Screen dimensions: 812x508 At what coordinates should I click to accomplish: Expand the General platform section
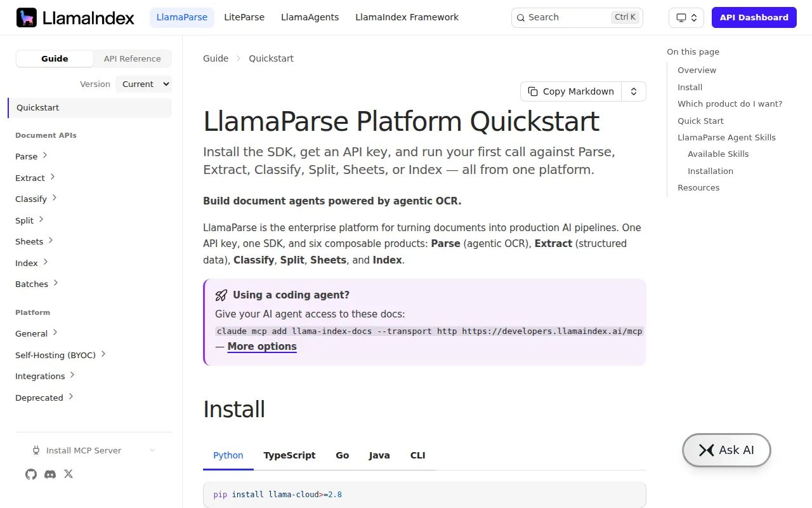[x=37, y=333]
